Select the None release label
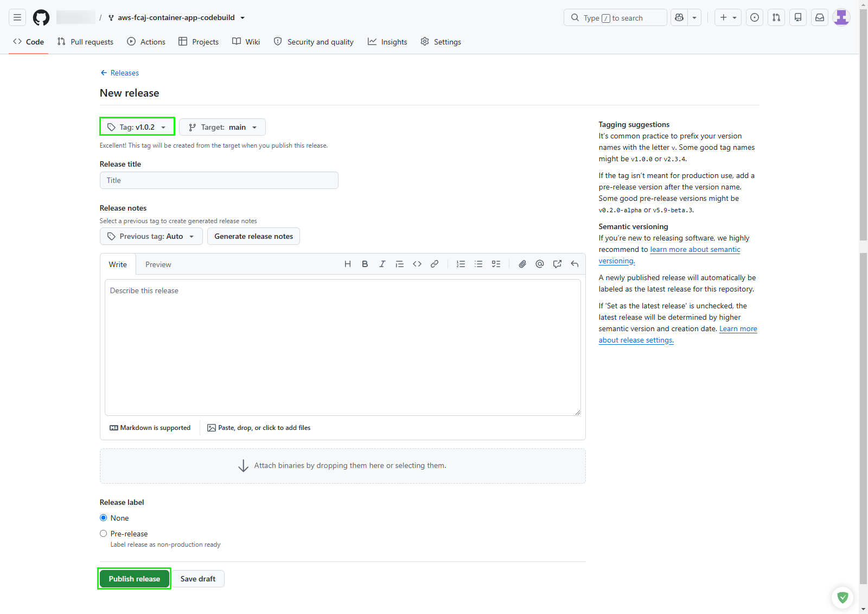 (103, 518)
